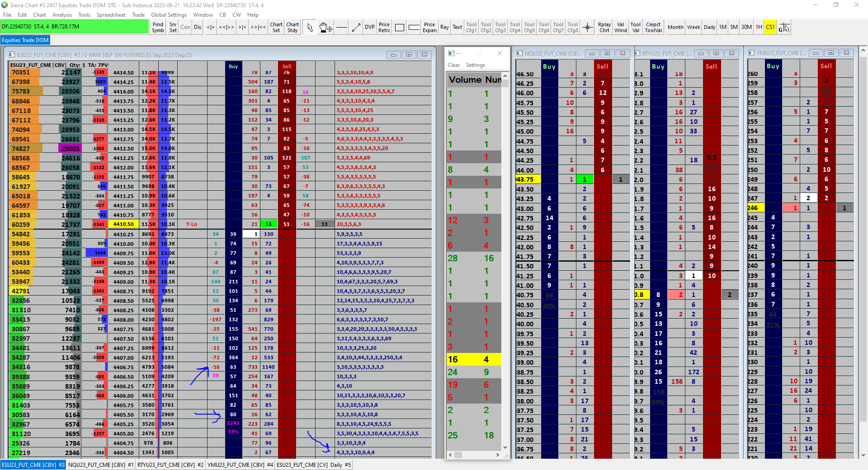Open Settings in the Volume panel
The image size is (868, 470).
tap(475, 65)
